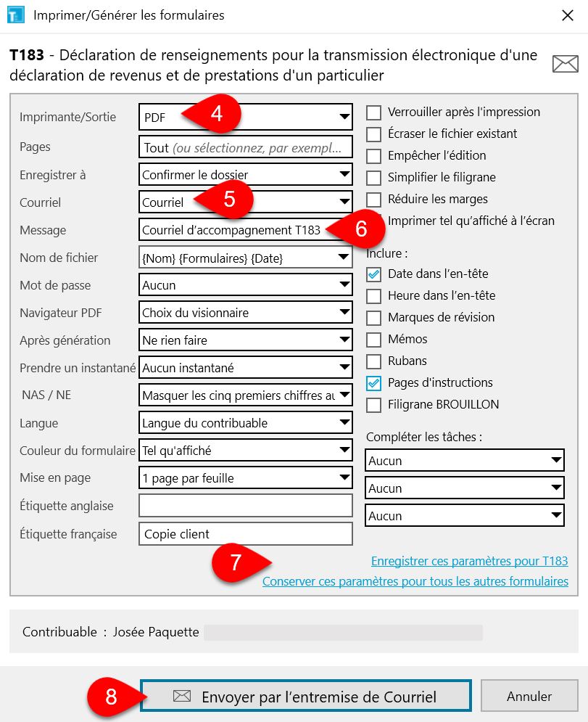Click Conserver ces paramètres pour tous les autres formulaires

(x=415, y=581)
